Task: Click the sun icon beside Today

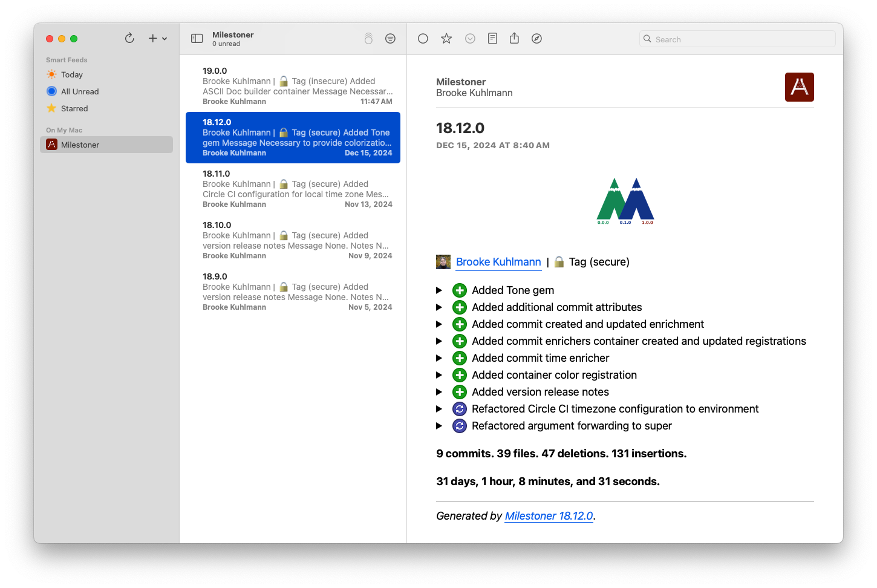Action: (51, 74)
